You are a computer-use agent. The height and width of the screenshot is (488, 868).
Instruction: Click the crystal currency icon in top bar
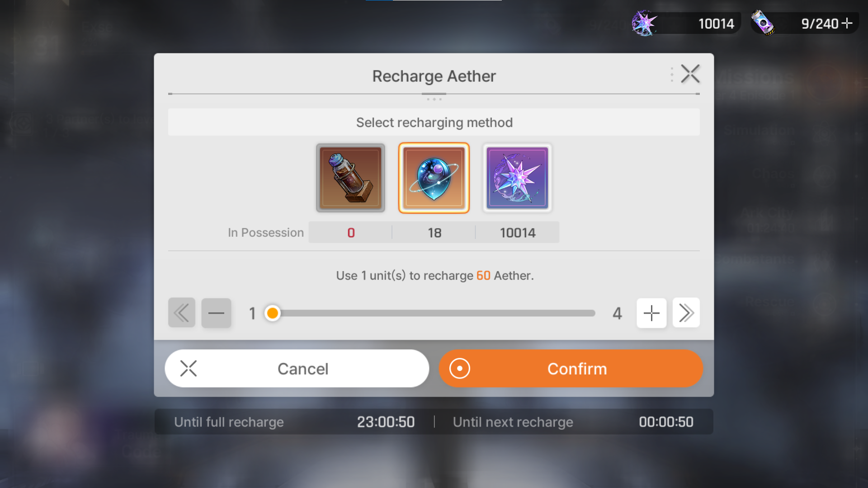point(644,23)
